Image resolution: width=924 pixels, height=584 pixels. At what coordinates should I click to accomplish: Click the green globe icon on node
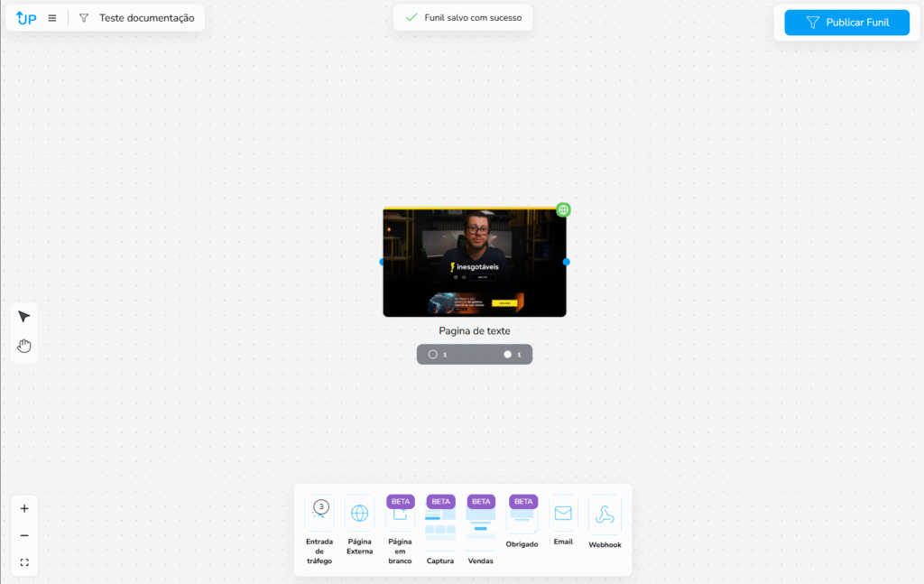563,210
